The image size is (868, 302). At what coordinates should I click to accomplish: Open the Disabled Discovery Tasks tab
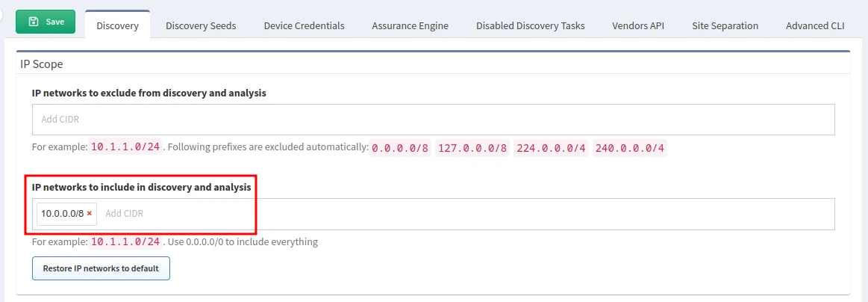(x=530, y=25)
